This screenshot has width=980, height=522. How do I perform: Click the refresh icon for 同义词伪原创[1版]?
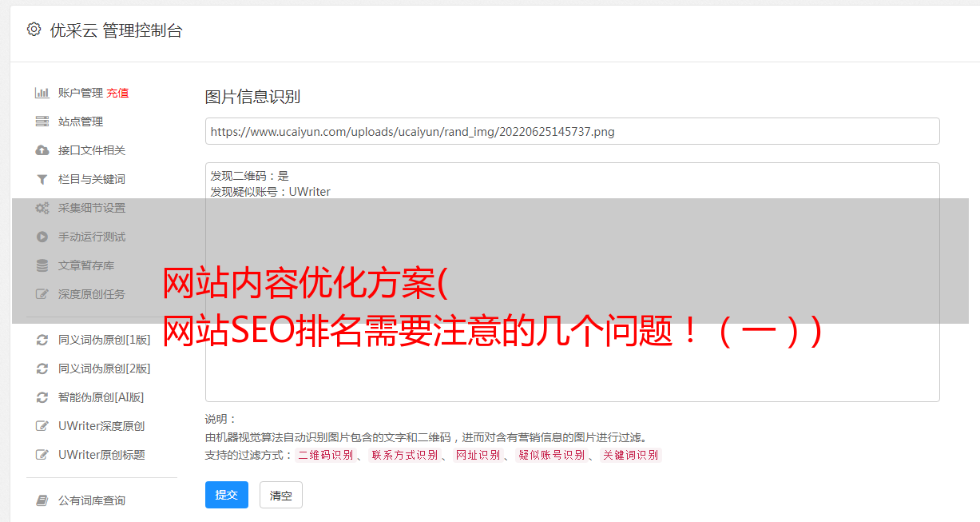click(42, 340)
